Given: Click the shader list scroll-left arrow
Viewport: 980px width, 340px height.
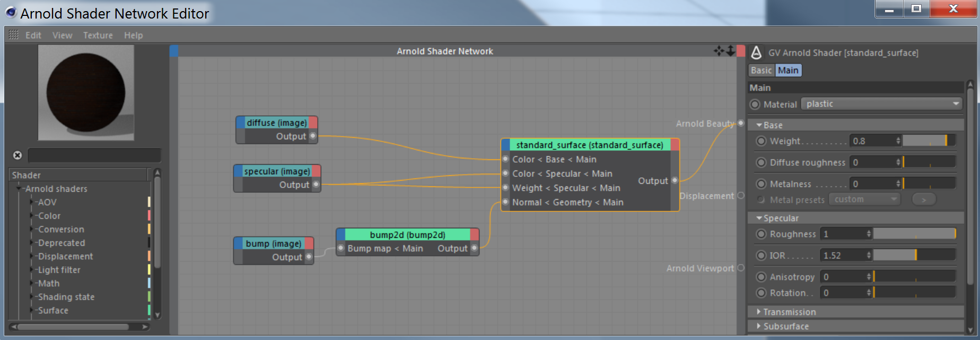Looking at the screenshot, I should pos(14,327).
